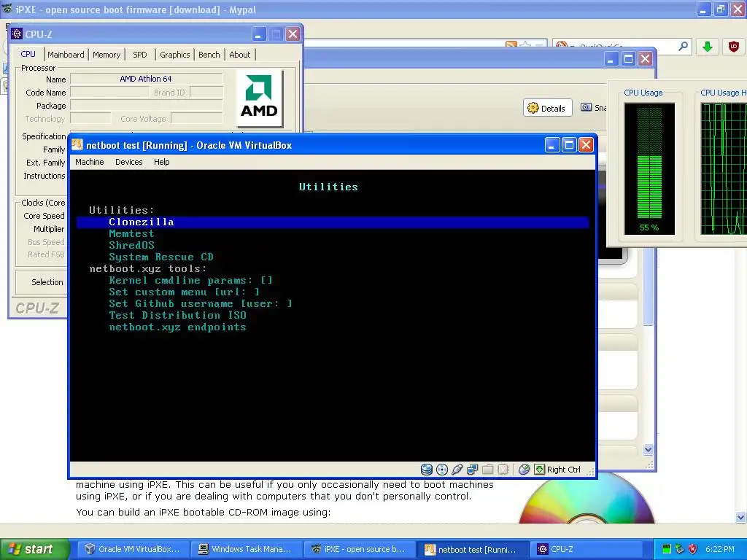Click the video capture chip icon in VM status bar
Viewport: 747px width, 560px height.
tap(503, 470)
